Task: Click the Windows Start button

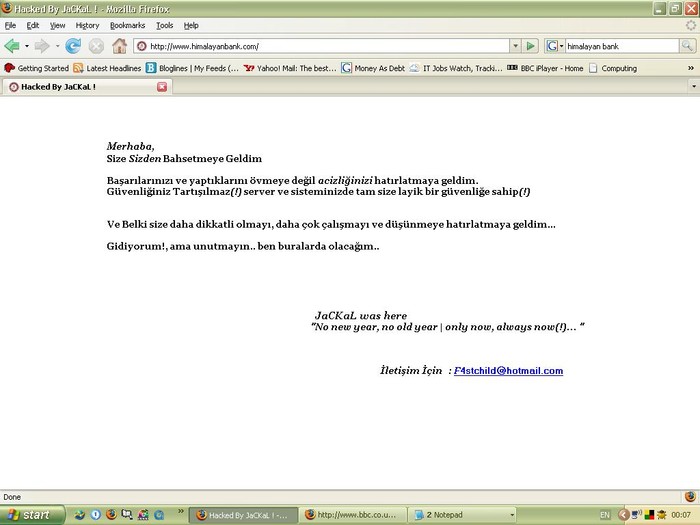Action: [33, 515]
